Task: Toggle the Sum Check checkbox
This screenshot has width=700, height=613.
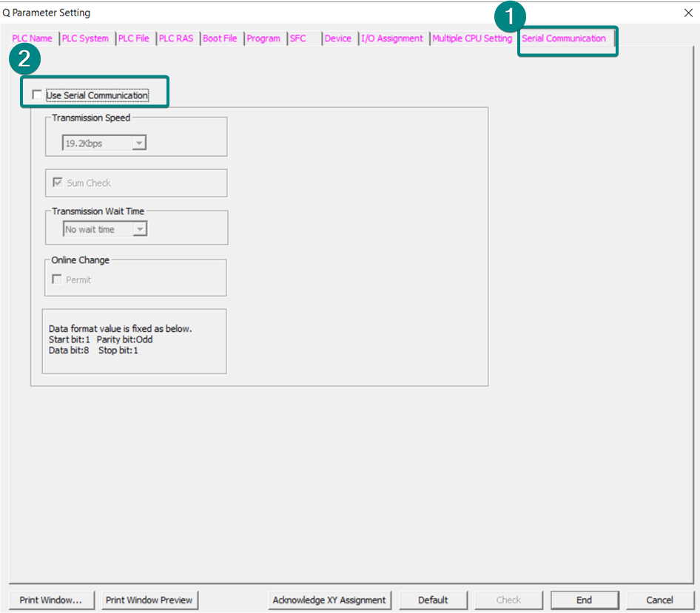Action: 58,183
